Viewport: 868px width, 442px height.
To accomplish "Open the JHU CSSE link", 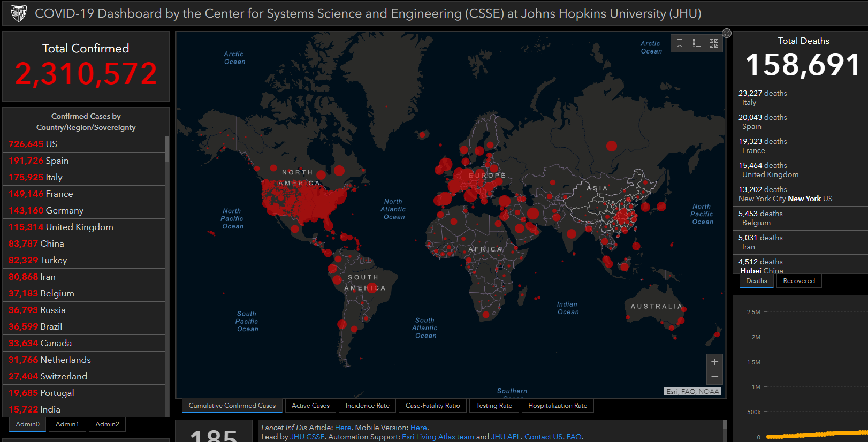I will pos(307,437).
